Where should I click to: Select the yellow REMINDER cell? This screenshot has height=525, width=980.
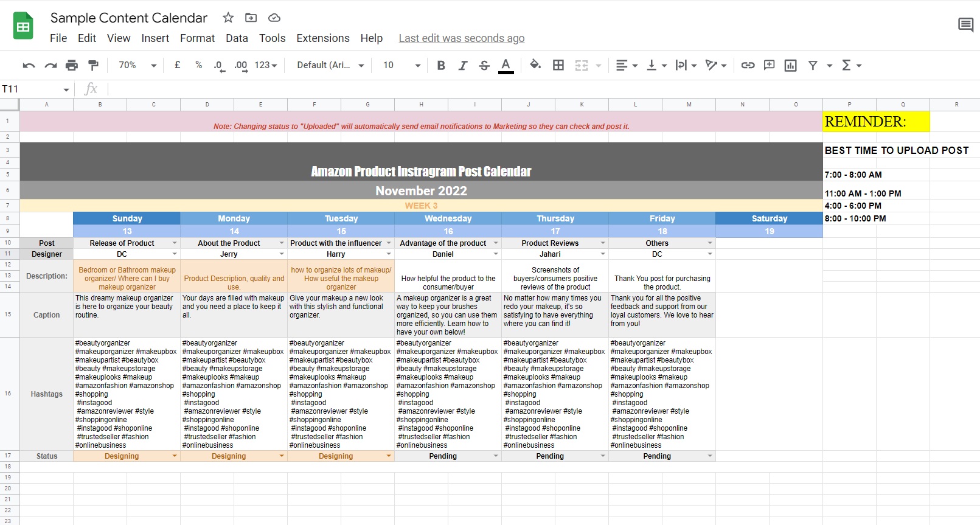[876, 122]
